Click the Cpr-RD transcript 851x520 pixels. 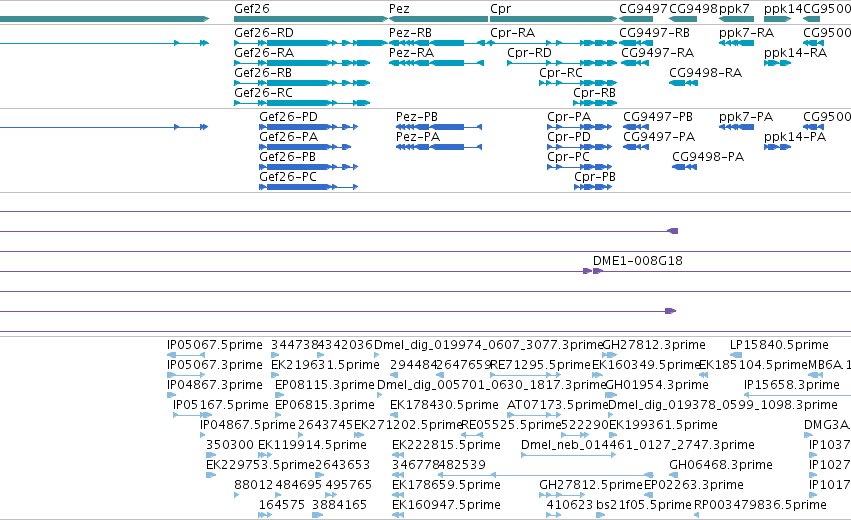(x=562, y=63)
